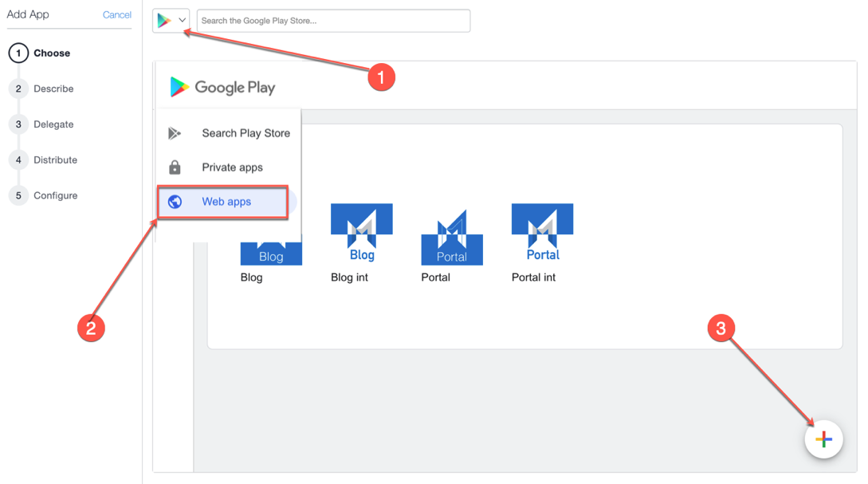The image size is (868, 484).
Task: Click the globe icon beside Web apps
Action: 175,202
